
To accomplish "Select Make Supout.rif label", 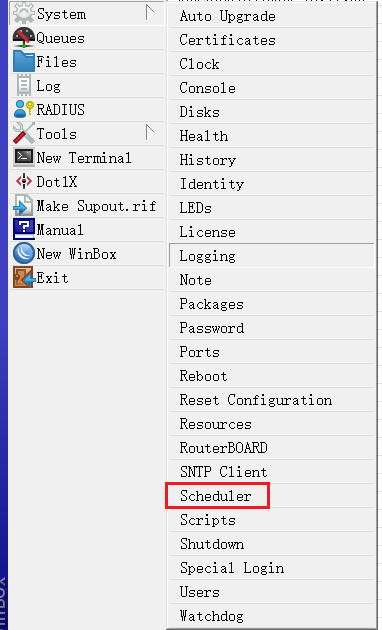I will (96, 206).
